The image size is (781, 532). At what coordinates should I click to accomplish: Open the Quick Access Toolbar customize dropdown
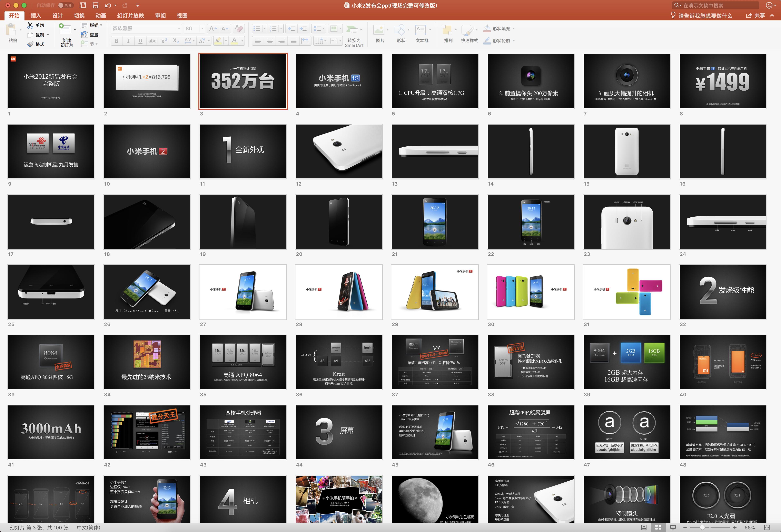tap(137, 5)
